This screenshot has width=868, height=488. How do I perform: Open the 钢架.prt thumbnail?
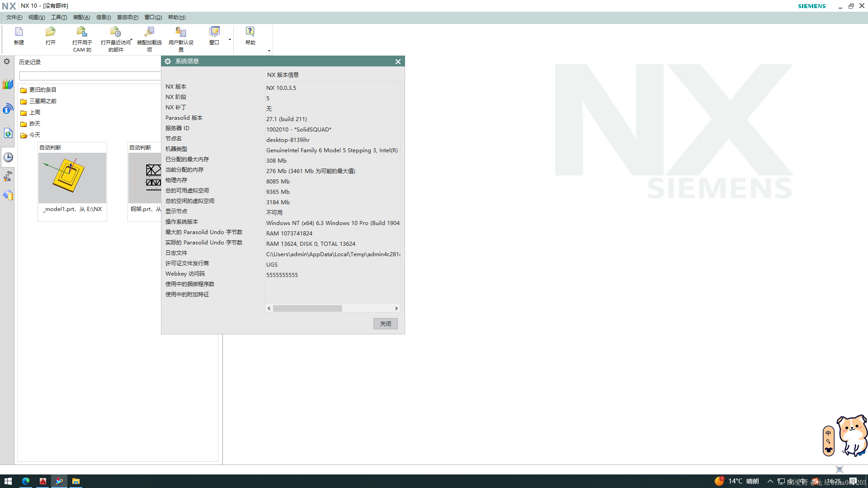[145, 178]
